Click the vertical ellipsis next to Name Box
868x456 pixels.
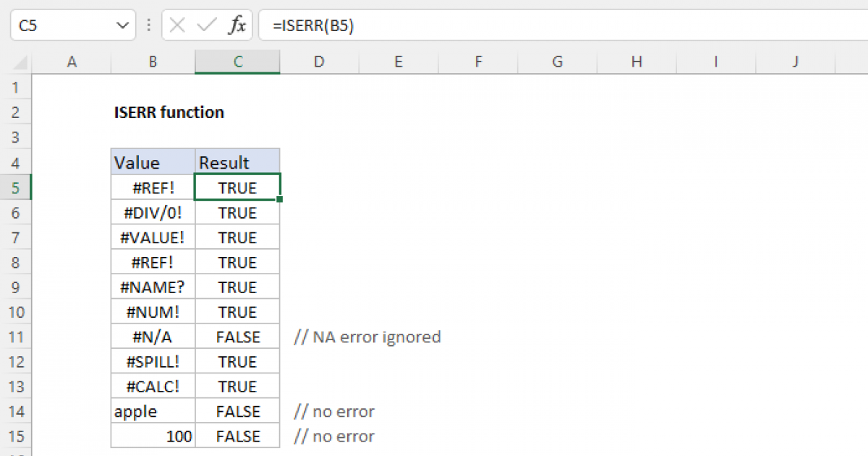coord(148,25)
